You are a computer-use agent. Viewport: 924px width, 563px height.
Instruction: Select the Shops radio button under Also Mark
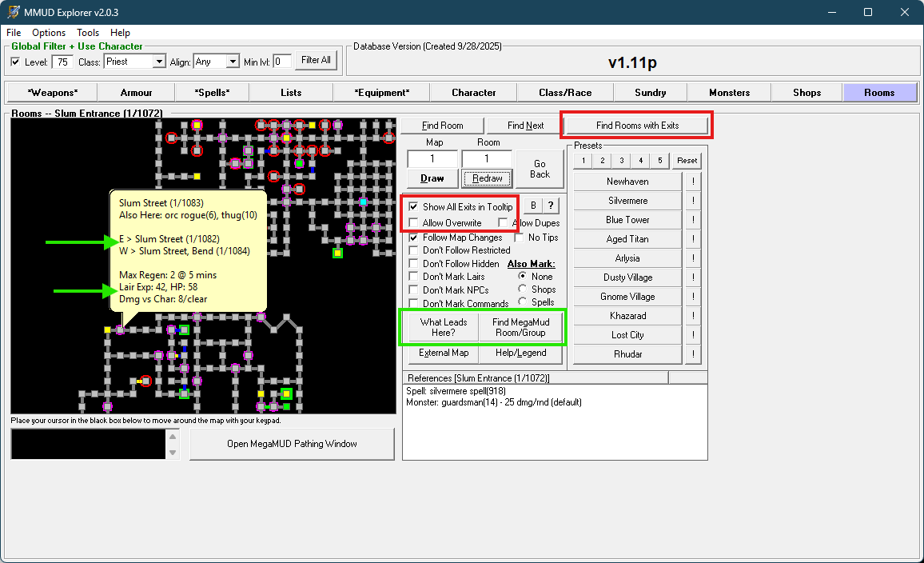[x=523, y=289]
